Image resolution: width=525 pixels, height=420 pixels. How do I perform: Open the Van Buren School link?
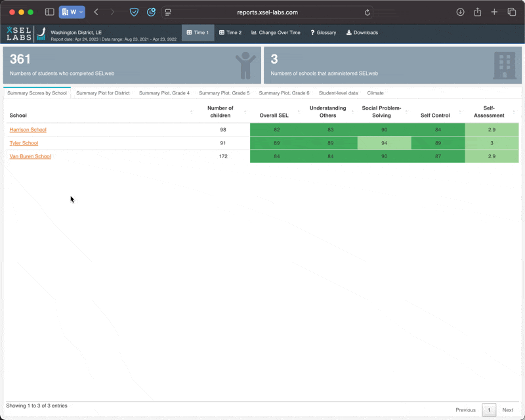[30, 156]
